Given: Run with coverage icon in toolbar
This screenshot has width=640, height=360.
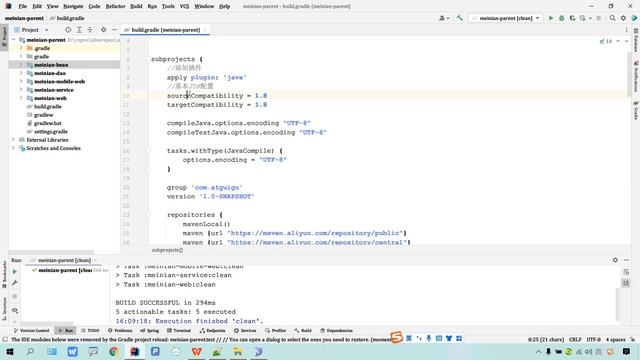Looking at the screenshot, I should pos(572,18).
